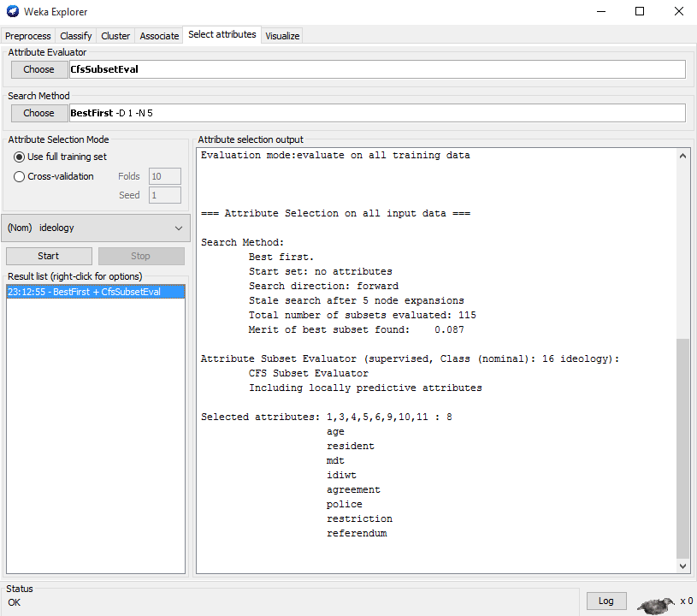Click the output scrollbar down arrow
Viewport: 697px width, 616px height.
pyautogui.click(x=682, y=566)
